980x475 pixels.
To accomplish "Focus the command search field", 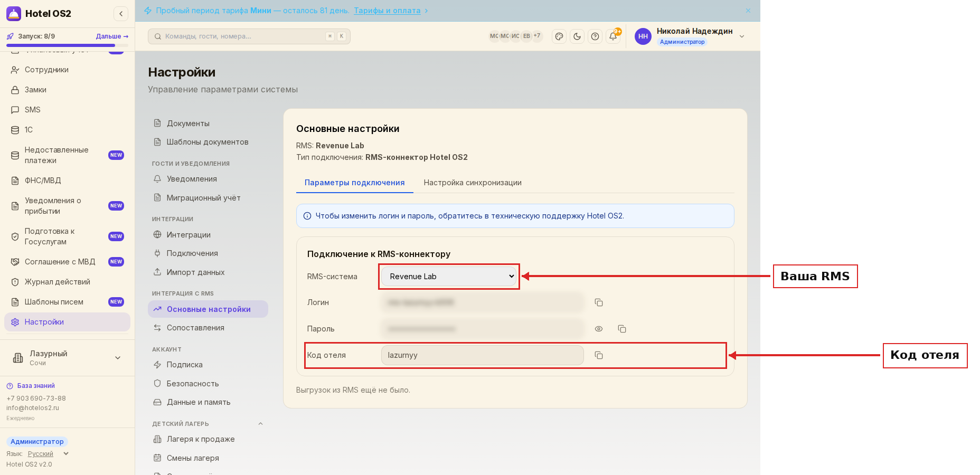I will tap(249, 36).
